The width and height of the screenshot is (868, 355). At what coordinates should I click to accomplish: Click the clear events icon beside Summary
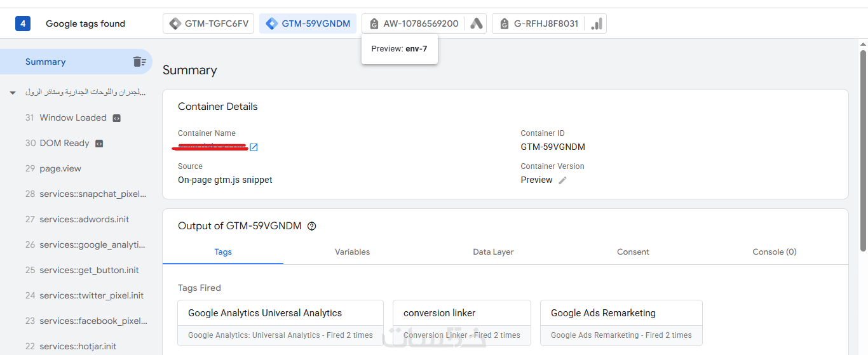[139, 62]
